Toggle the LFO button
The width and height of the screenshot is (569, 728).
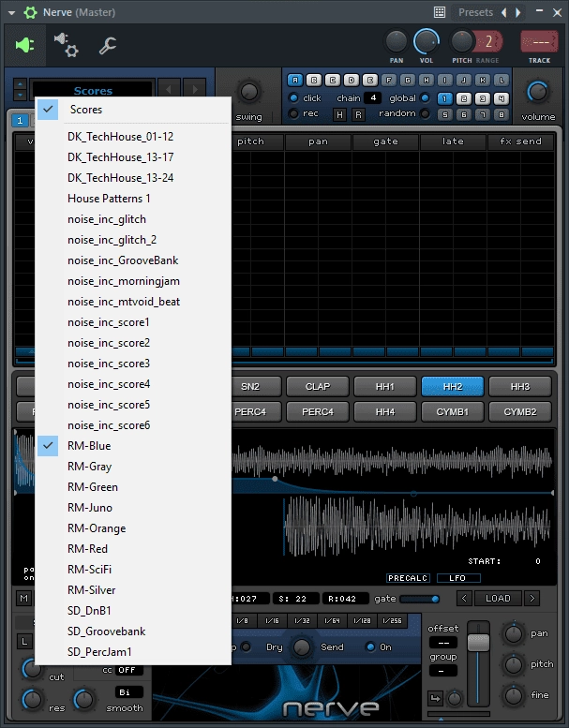(458, 578)
